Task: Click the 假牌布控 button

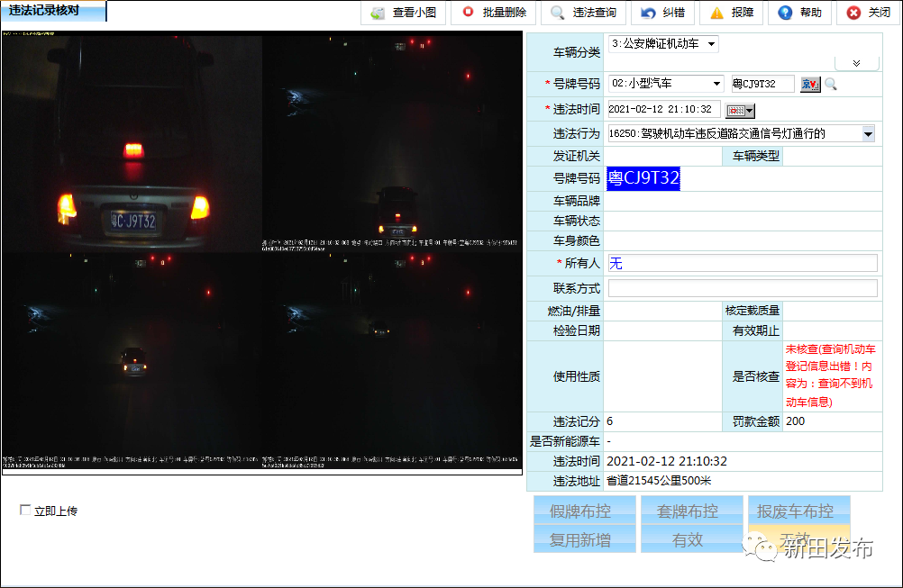Action: [585, 511]
